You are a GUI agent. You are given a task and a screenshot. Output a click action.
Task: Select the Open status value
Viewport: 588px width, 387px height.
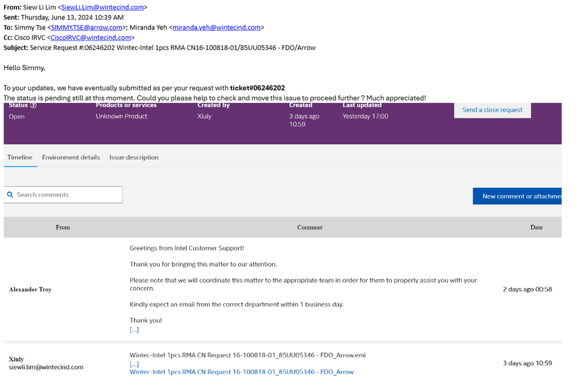pos(16,117)
